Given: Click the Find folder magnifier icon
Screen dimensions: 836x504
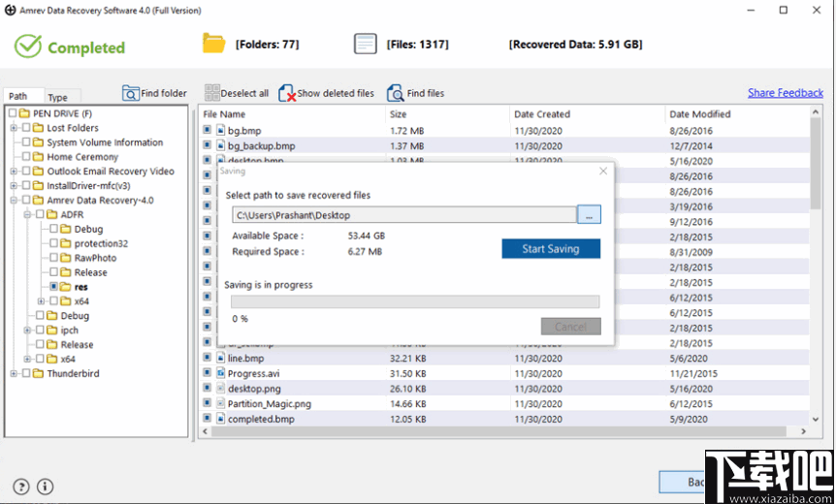Looking at the screenshot, I should pos(131,93).
